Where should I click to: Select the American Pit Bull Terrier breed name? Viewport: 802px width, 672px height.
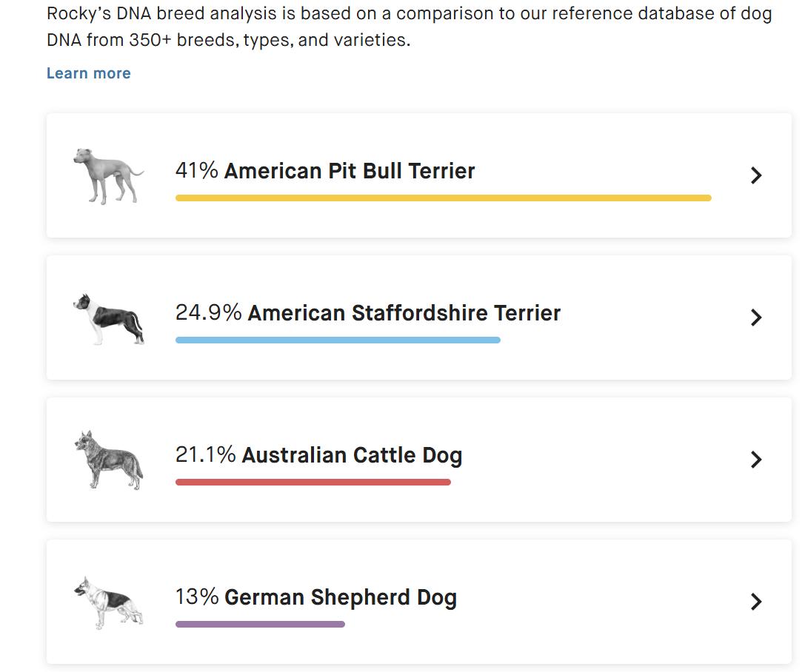[350, 171]
